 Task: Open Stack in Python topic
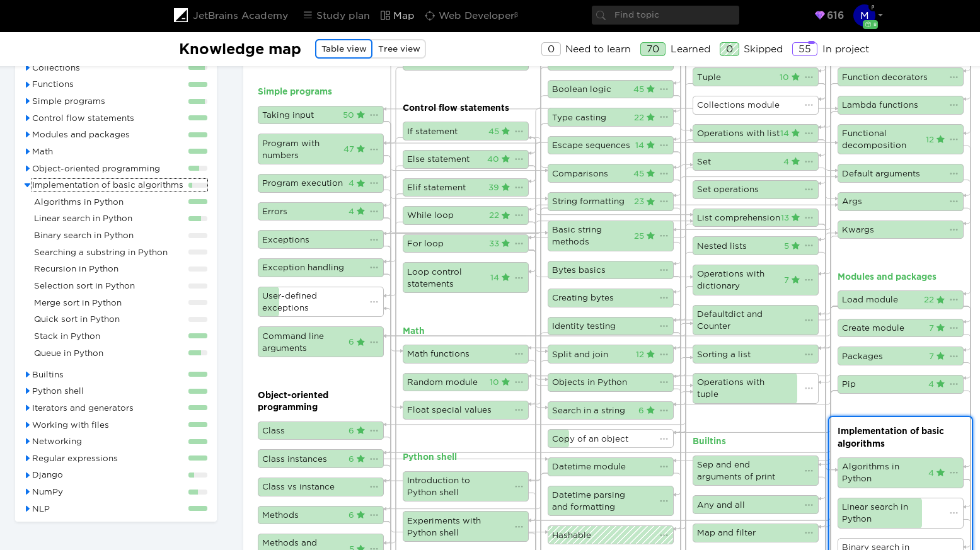point(67,336)
